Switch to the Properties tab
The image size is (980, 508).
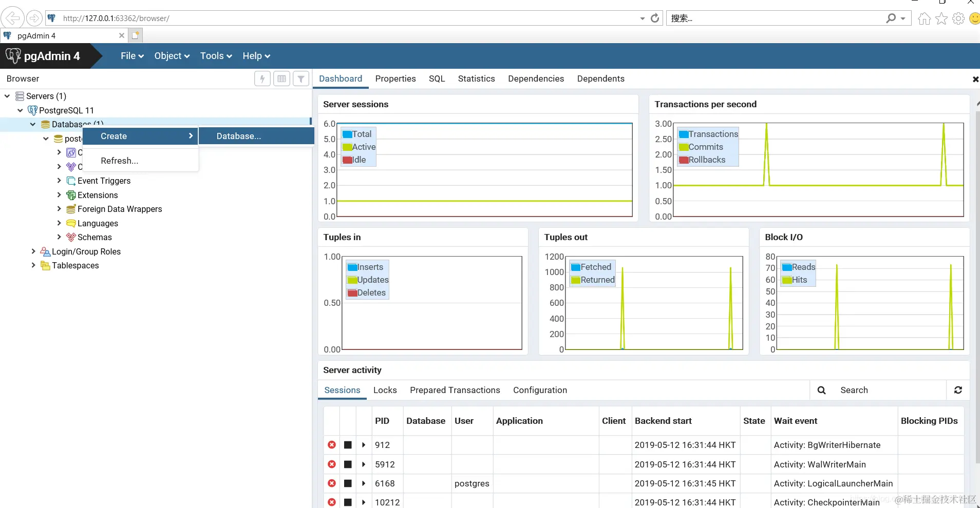tap(395, 79)
